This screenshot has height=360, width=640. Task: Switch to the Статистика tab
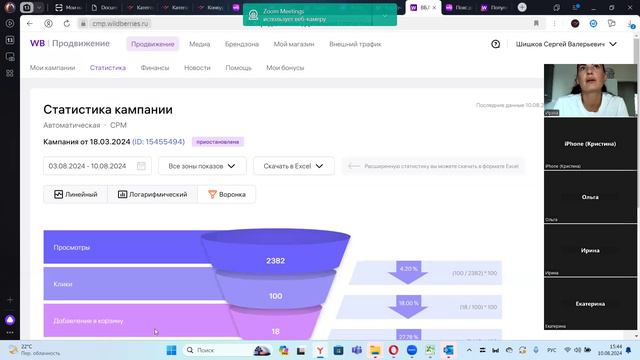point(108,68)
